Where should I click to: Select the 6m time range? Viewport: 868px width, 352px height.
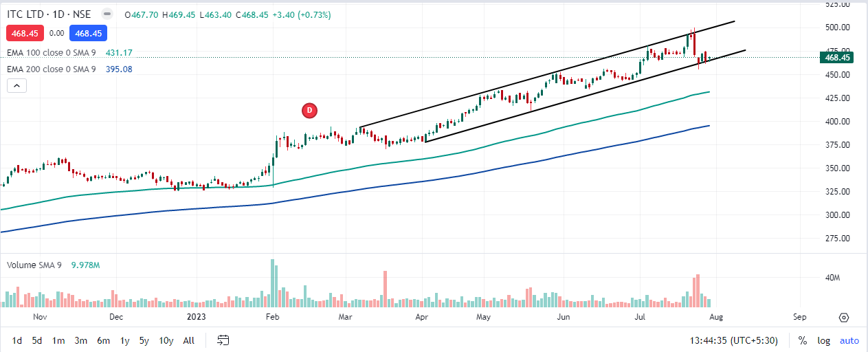click(x=103, y=340)
